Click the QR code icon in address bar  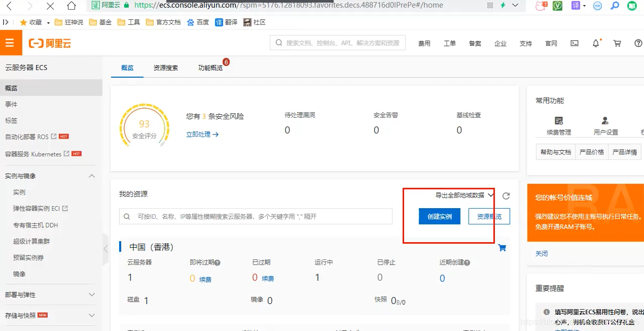(490, 5)
